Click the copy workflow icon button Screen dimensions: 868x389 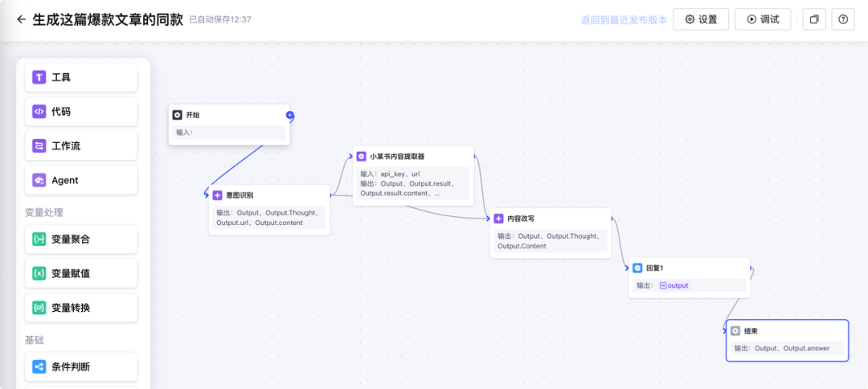814,19
